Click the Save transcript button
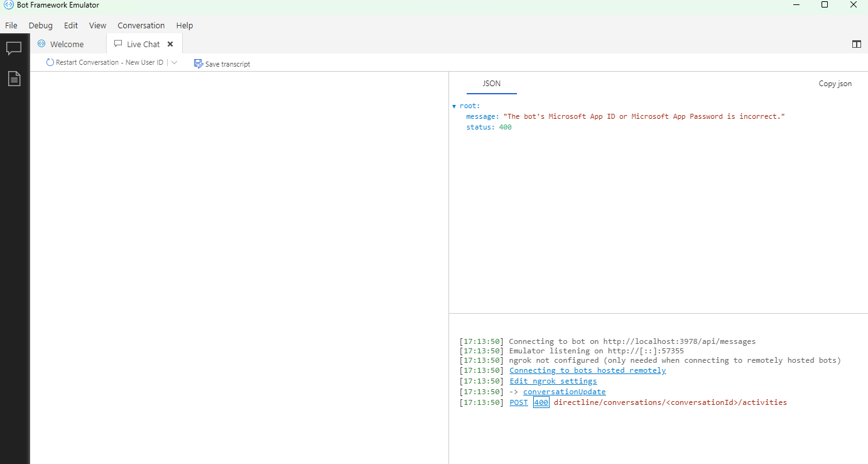Viewport: 868px width, 464px height. coord(222,64)
